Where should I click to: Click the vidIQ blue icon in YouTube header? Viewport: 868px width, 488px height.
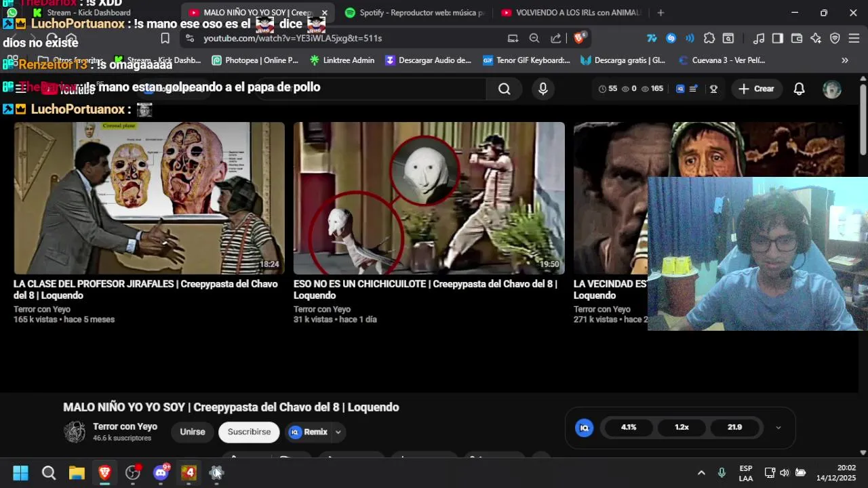(x=680, y=89)
